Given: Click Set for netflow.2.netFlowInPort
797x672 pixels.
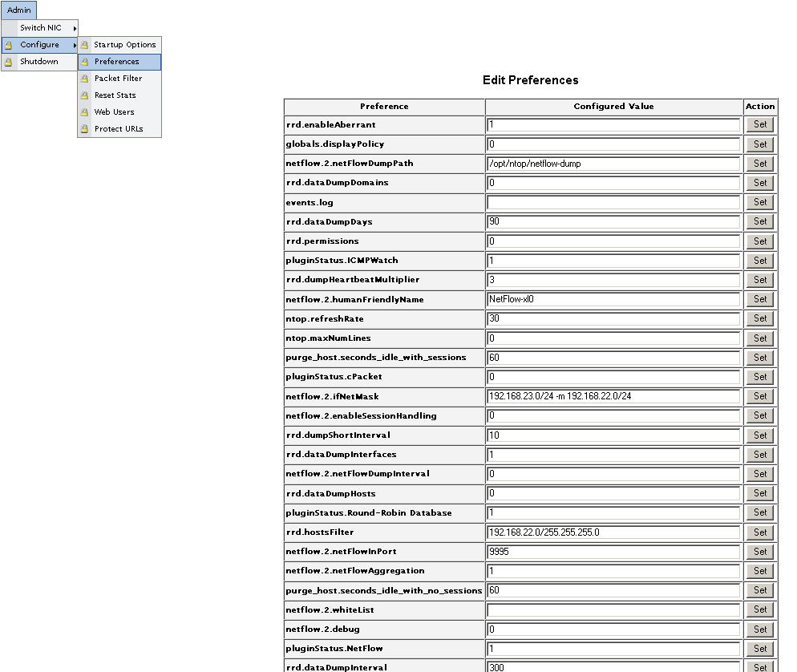Looking at the screenshot, I should coord(760,552).
